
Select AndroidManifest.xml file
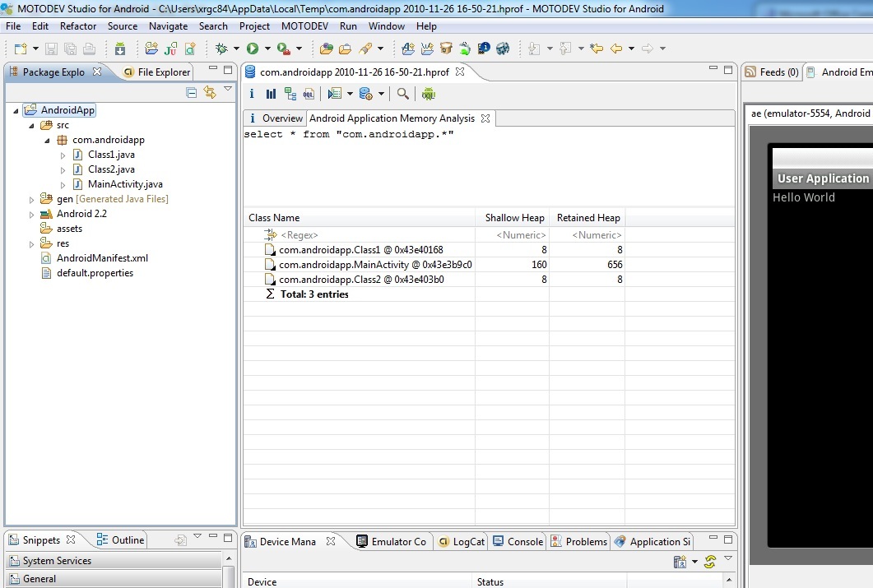click(x=102, y=258)
